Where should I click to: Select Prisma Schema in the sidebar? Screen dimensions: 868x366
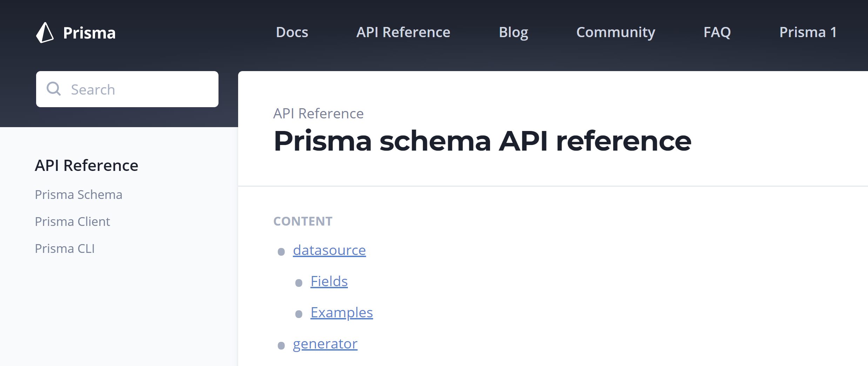point(79,194)
